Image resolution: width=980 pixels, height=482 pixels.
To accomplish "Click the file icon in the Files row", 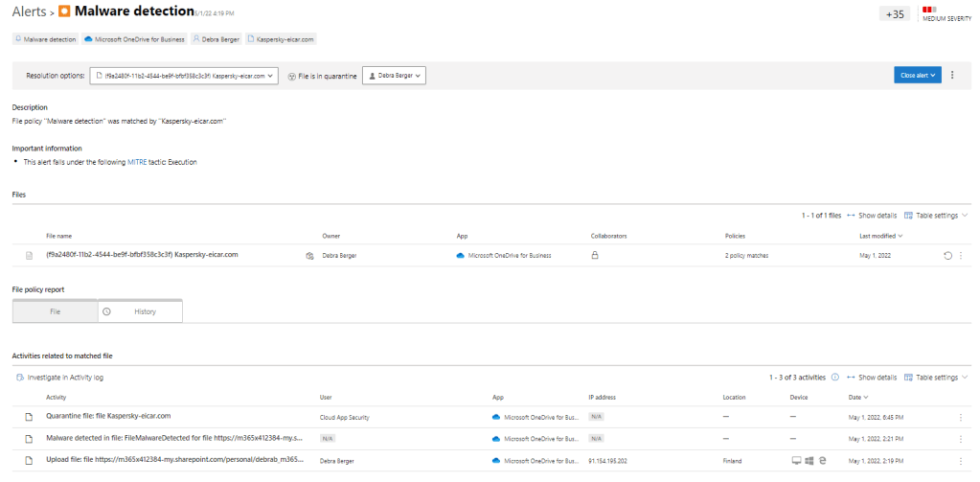I will (x=29, y=256).
